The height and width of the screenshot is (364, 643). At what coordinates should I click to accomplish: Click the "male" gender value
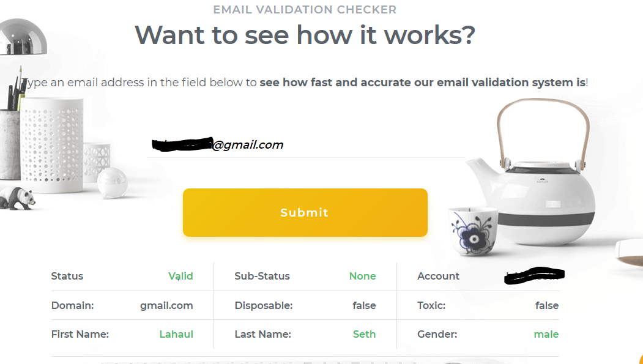coord(546,334)
